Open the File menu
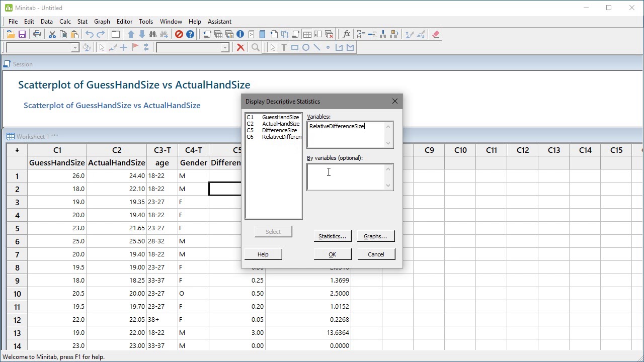 13,22
